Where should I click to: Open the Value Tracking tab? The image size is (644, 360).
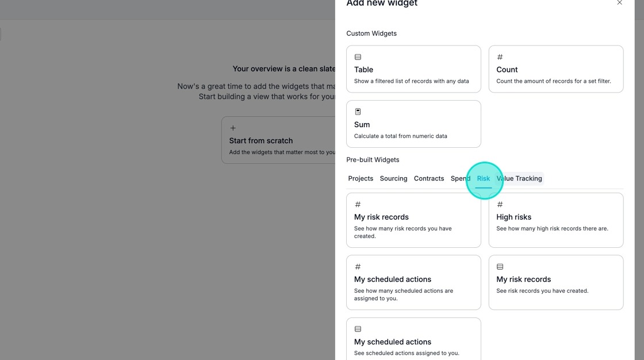[519, 178]
